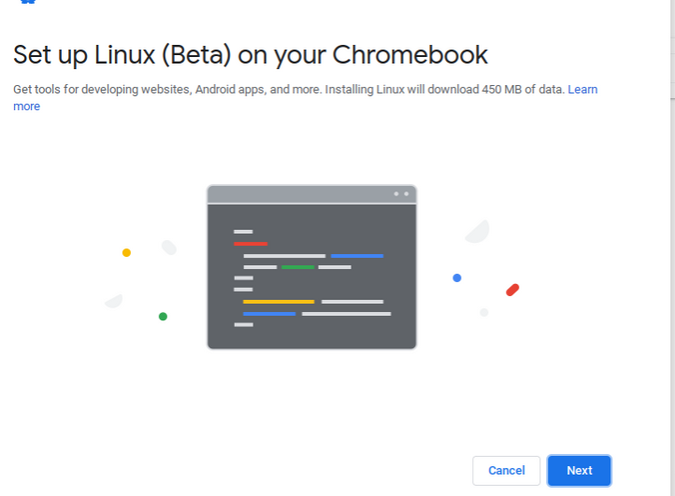Click the small gray circle below red pill
Viewport: 675px width, 496px height.
[484, 313]
